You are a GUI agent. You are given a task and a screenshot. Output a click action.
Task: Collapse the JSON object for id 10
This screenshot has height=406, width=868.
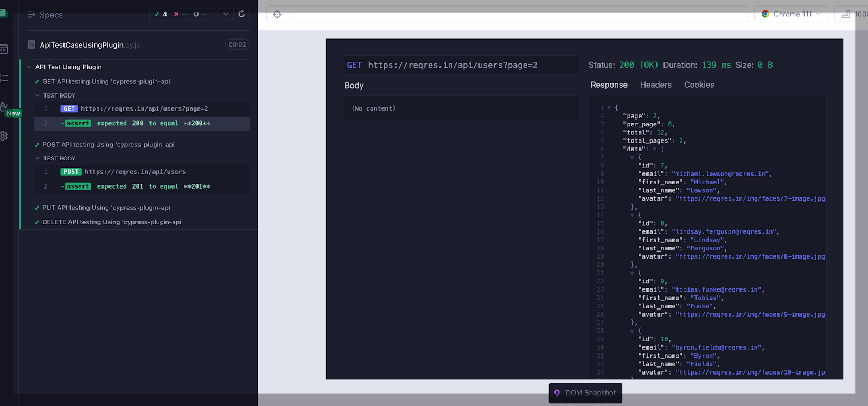[x=632, y=331]
